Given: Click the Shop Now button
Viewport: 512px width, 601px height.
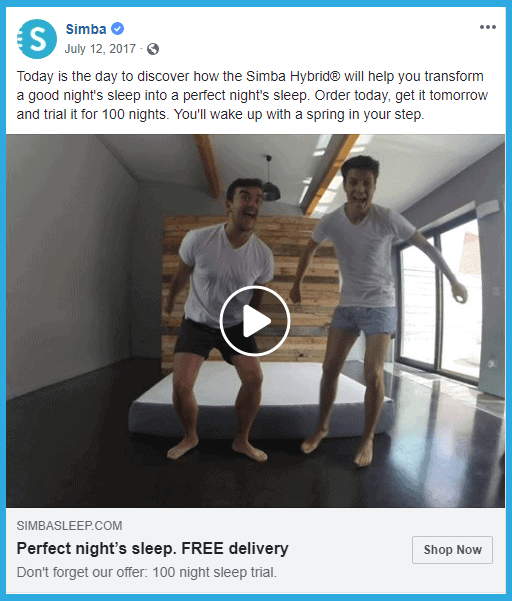Looking at the screenshot, I should 452,550.
